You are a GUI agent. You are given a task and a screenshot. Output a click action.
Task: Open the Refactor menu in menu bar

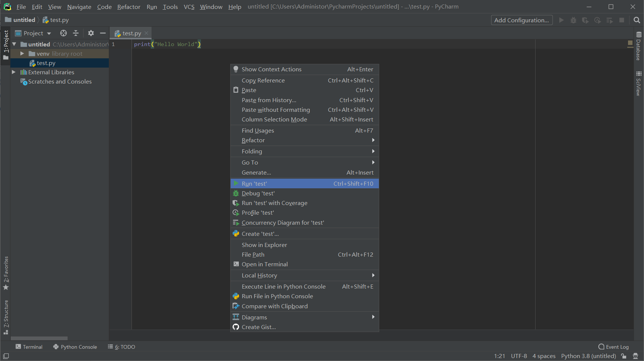[x=129, y=7]
